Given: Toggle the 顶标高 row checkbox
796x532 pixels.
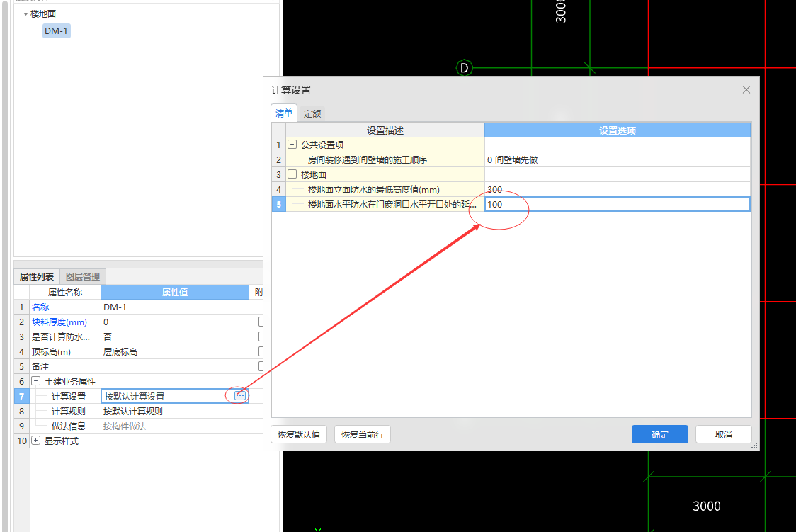Looking at the screenshot, I should click(x=261, y=351).
